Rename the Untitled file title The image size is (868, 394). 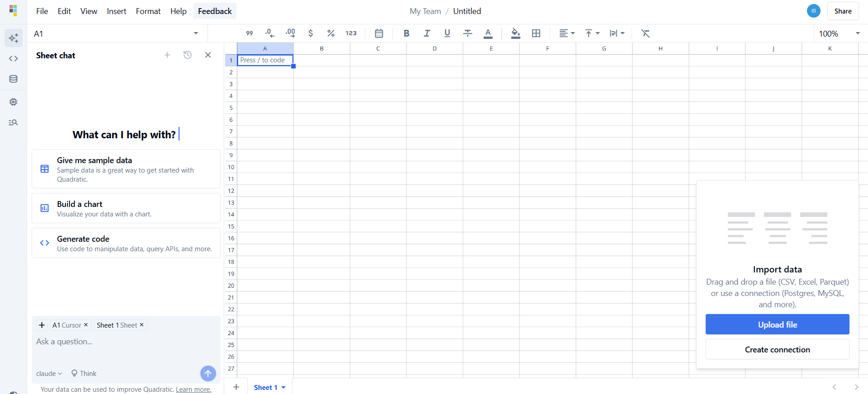467,11
